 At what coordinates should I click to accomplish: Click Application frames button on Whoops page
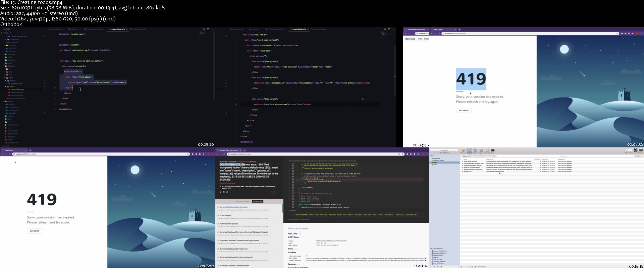point(243,201)
